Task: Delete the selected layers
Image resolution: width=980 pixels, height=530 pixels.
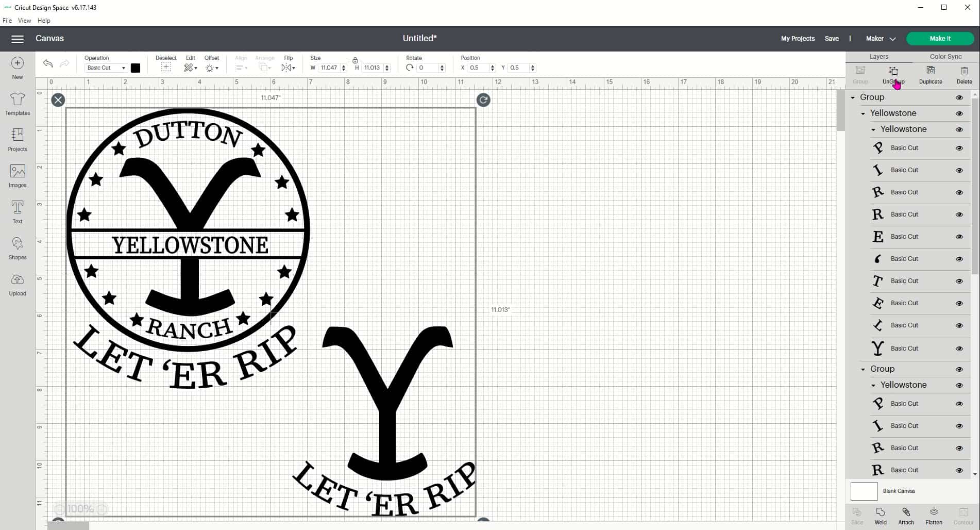Action: point(965,75)
